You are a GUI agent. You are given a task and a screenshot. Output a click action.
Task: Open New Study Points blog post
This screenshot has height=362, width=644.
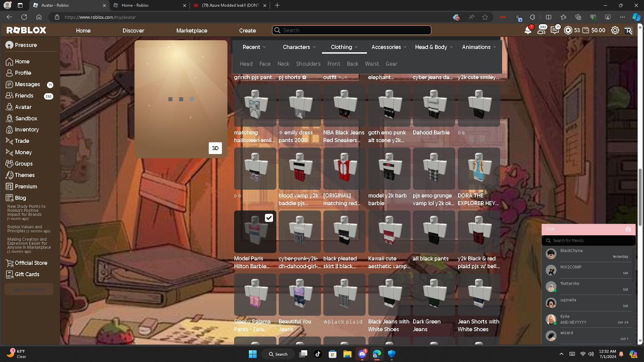[x=26, y=213]
